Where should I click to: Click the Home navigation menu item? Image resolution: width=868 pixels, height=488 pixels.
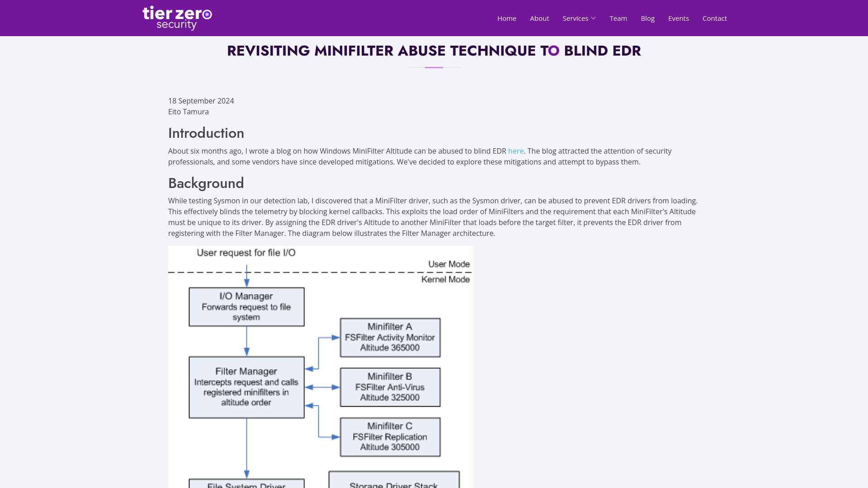point(507,18)
